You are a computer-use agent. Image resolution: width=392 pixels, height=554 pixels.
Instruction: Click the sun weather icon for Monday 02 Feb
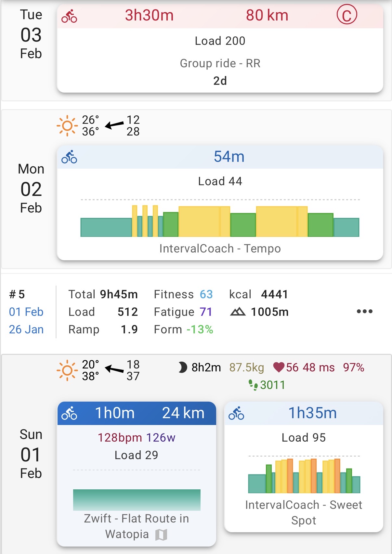pyautogui.click(x=67, y=125)
